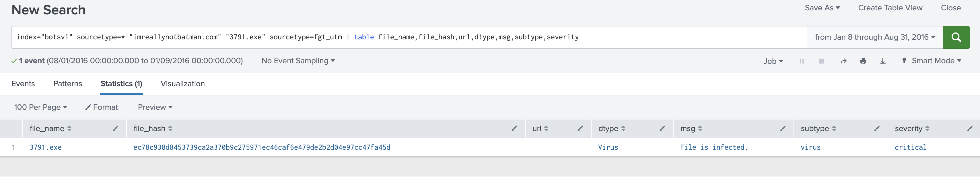
Task: Edit the severity column with pencil icon
Action: [970, 128]
